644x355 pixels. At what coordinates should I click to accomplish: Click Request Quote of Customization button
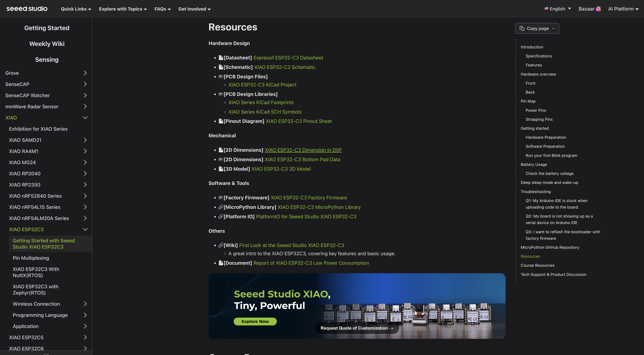(357, 328)
